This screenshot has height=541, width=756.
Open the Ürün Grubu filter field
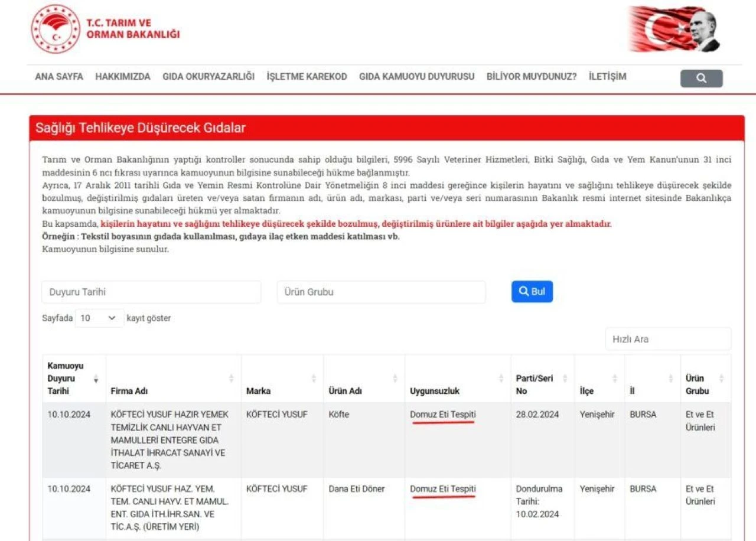(381, 292)
